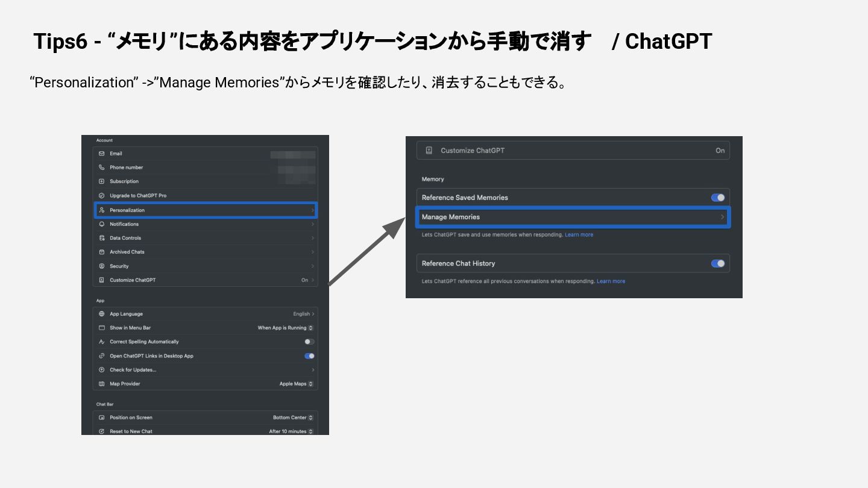
Task: Click the Check for Updates arrow icon
Action: [x=102, y=370]
